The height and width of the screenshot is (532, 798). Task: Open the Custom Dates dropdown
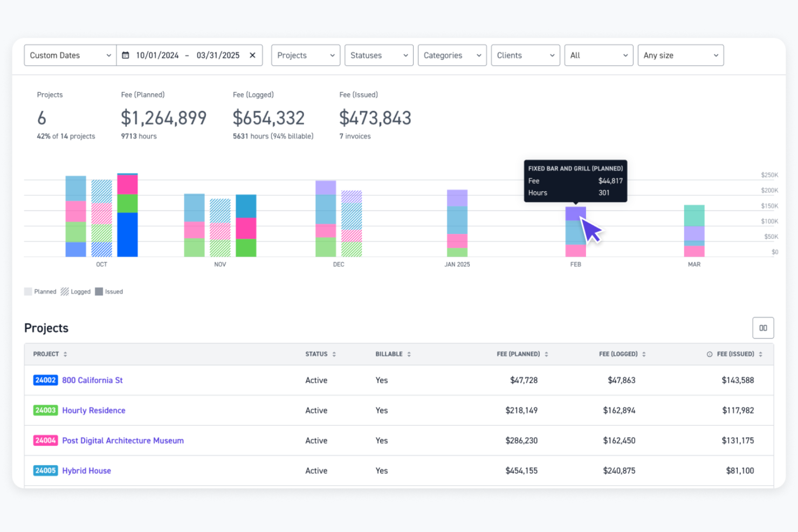pyautogui.click(x=70, y=55)
